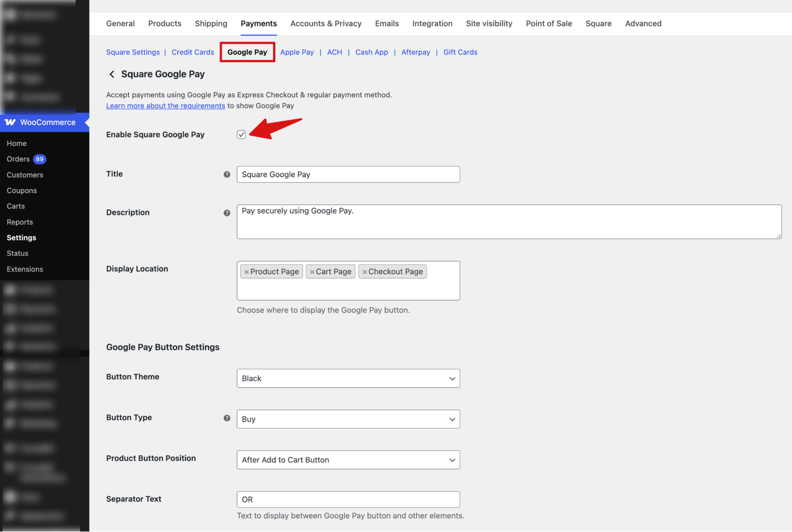The image size is (792, 532).
Task: Toggle the Enable Square Google Pay checkbox
Action: pyautogui.click(x=241, y=135)
